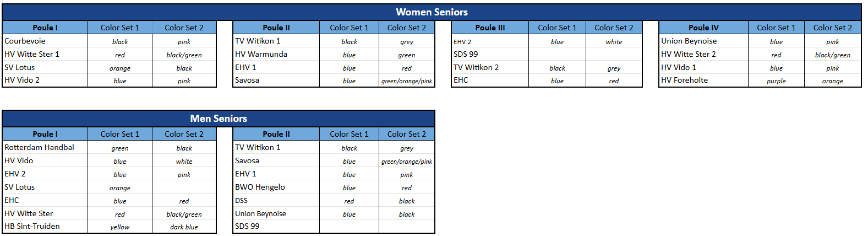Click the dark blue color cell
868x236 pixels.
coord(184,227)
